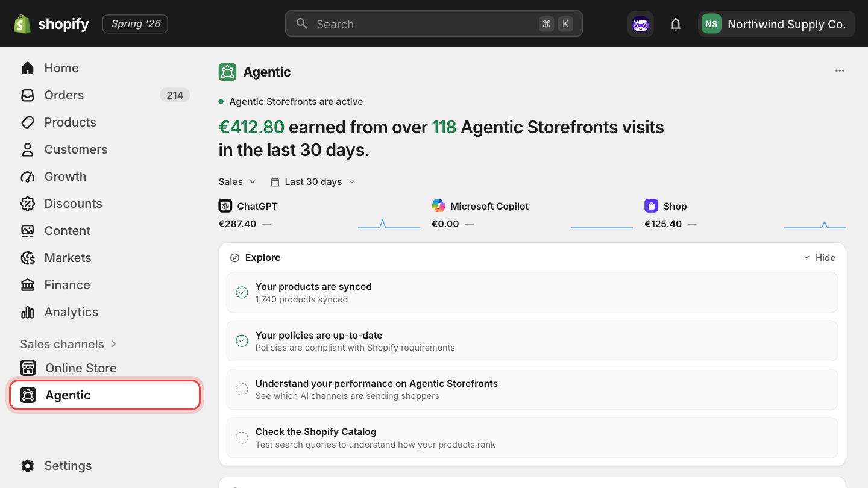Click the Online Store storefront icon

(28, 368)
